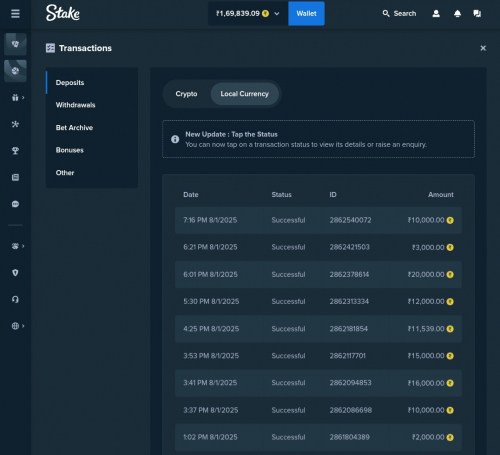
Task: Expand the language chevron in sidebar
Action: coord(23,326)
